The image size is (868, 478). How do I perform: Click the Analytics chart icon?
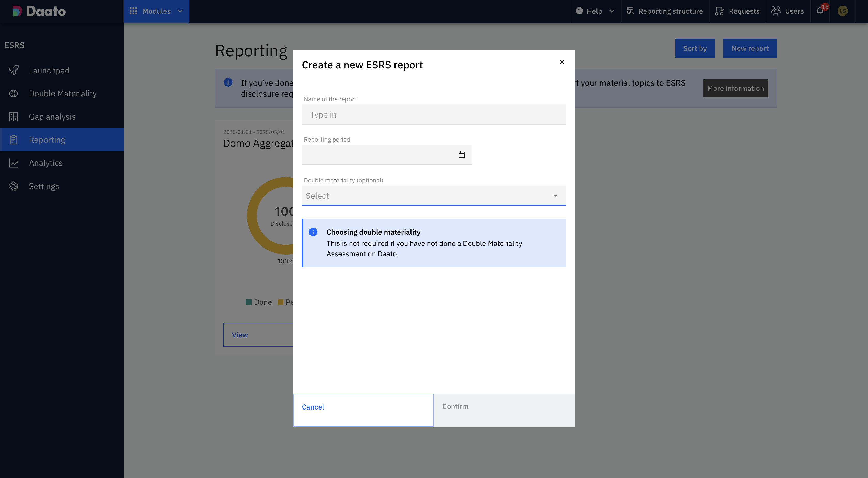(x=13, y=163)
